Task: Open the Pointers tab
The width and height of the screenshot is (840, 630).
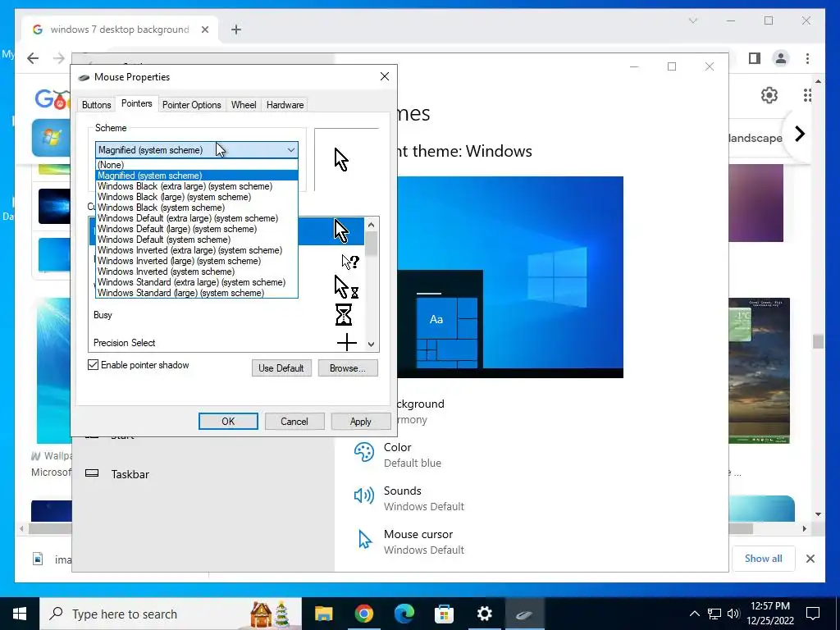Action: tap(137, 103)
